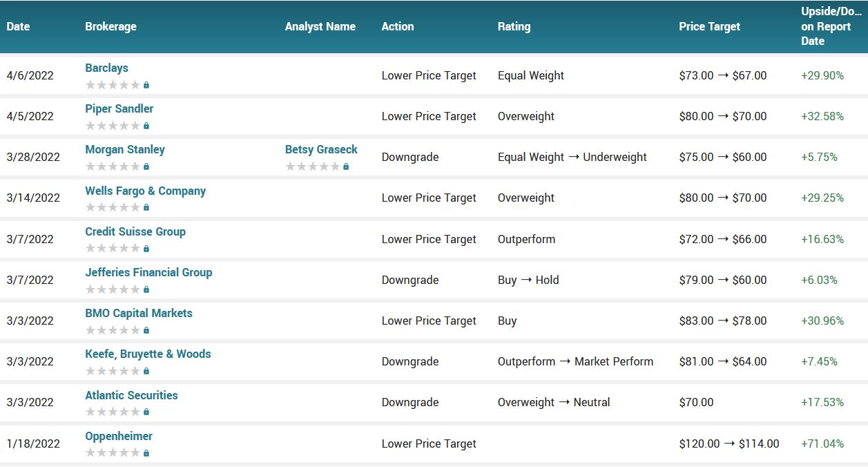Open the Atlantic Securities link
Viewport: 868px width, 467px height.
(x=131, y=395)
